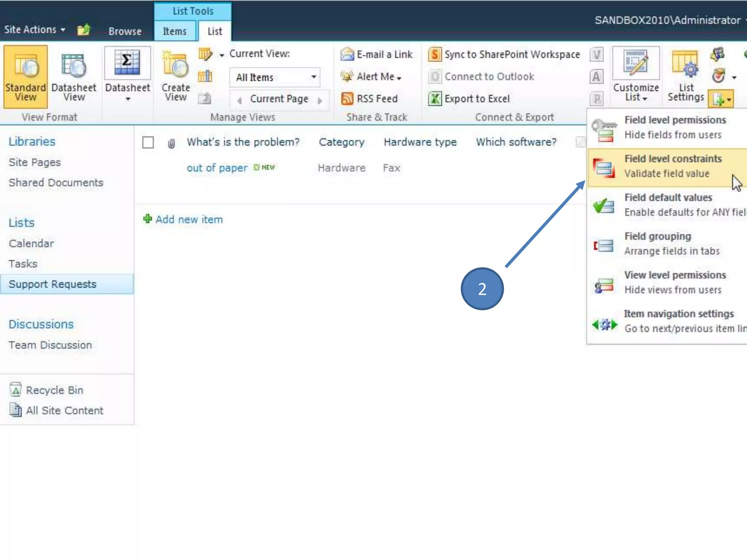Open the Calendar list
Viewport: 747px width, 560px height.
click(x=31, y=243)
